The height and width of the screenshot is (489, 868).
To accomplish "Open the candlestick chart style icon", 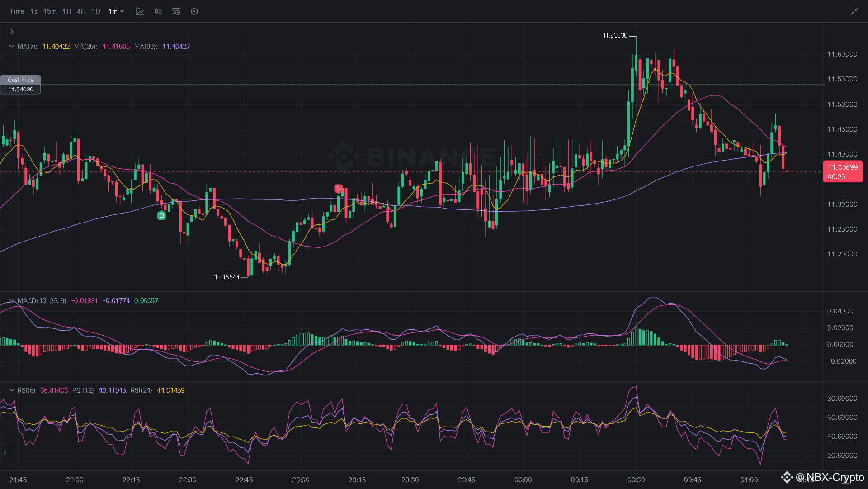I will pos(158,11).
